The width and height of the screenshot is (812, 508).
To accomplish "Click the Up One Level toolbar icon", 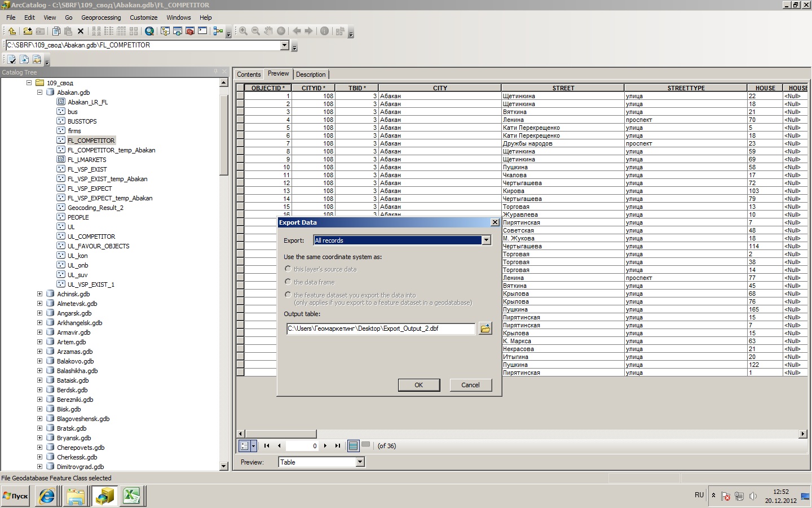I will pyautogui.click(x=11, y=31).
